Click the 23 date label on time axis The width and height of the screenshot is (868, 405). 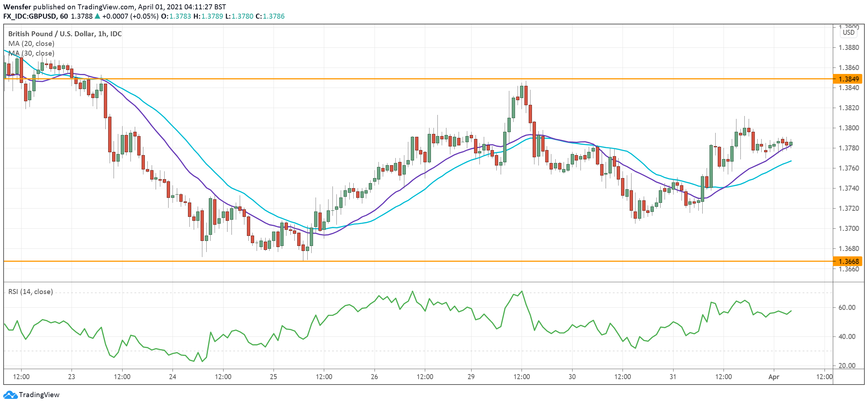point(72,377)
